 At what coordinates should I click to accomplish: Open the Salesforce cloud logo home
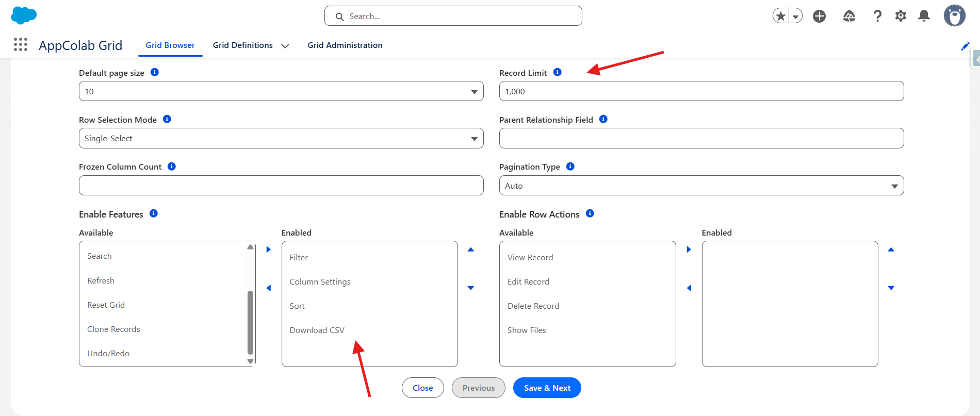pyautogui.click(x=24, y=15)
